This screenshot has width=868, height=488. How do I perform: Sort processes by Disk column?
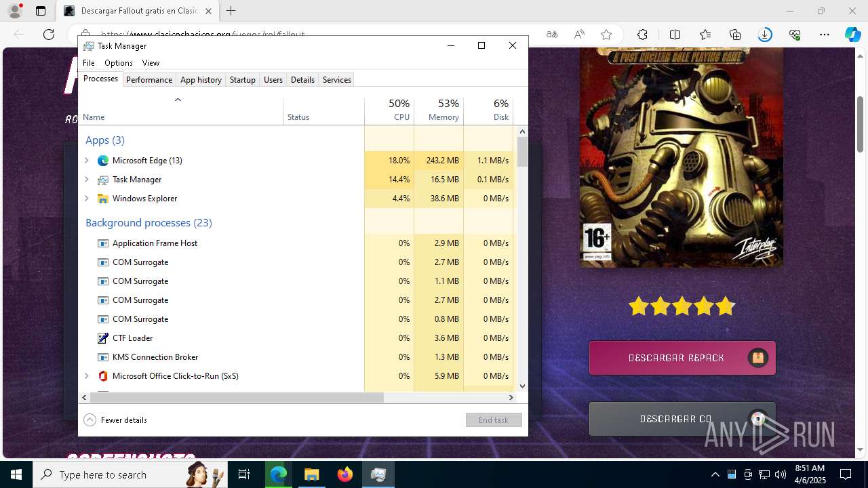488,110
